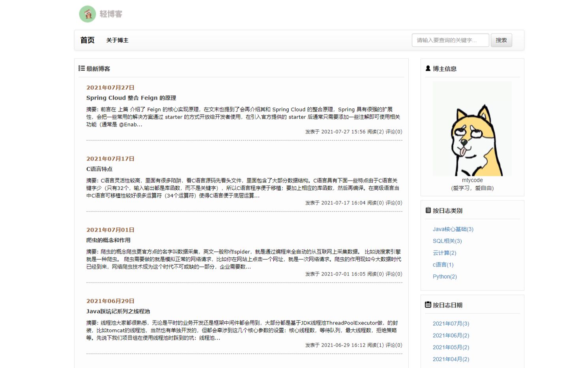Viewport: 588px width, 368px height.
Task: Open the Java踩坑记系列之线程池 post
Action: (x=118, y=311)
